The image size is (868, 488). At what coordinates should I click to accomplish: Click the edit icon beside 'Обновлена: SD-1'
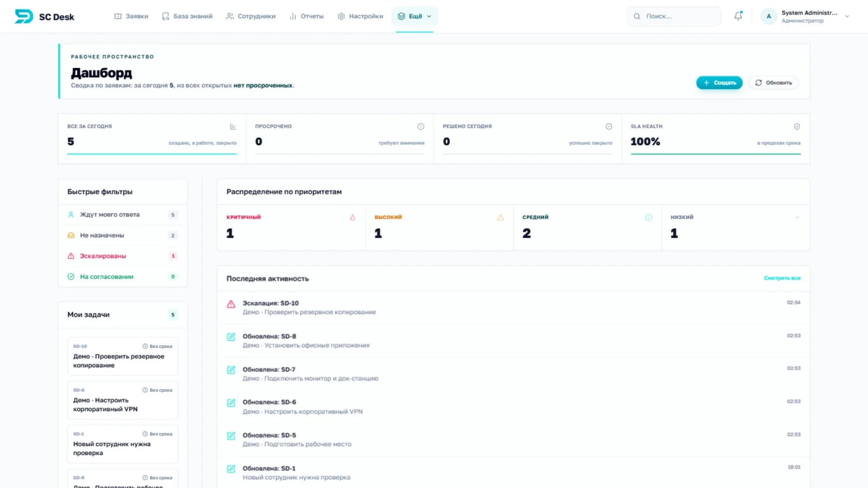[231, 469]
